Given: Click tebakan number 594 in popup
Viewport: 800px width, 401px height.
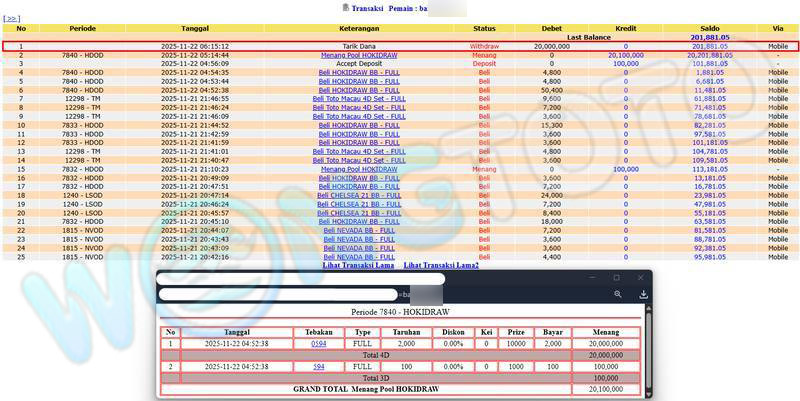Looking at the screenshot, I should point(318,367).
